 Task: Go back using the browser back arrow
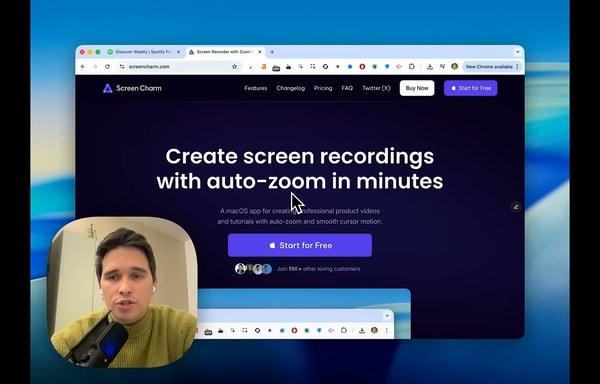[83, 67]
